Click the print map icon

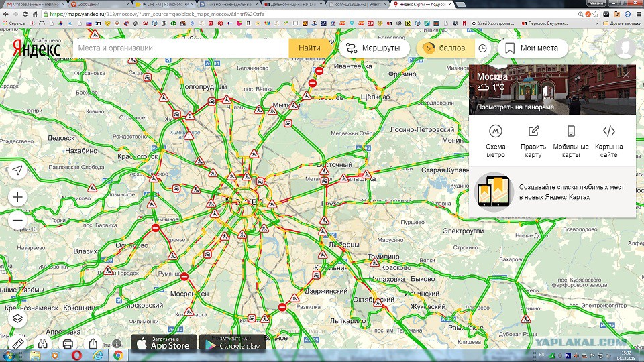click(x=68, y=343)
